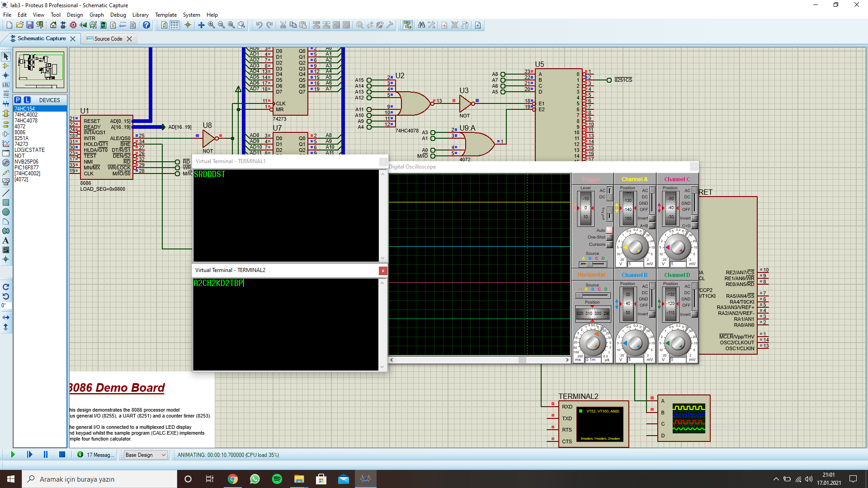Toggle oscilloscope Trigger Auto button

(x=609, y=230)
